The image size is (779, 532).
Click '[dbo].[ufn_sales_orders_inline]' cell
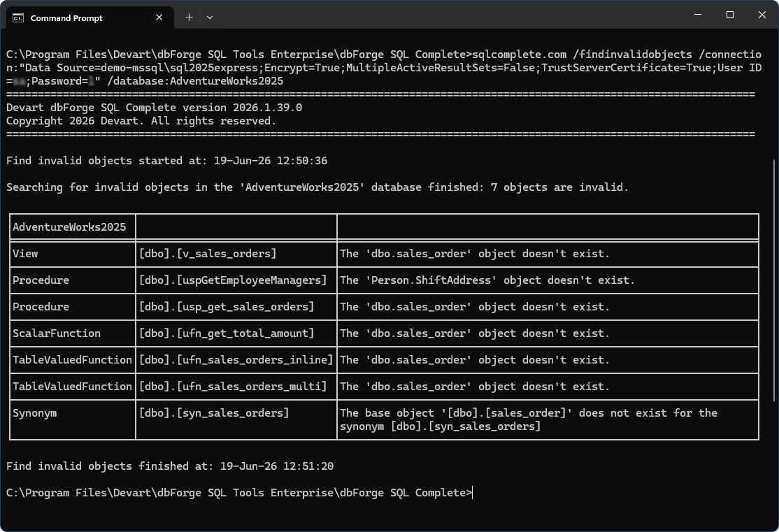[236, 360]
